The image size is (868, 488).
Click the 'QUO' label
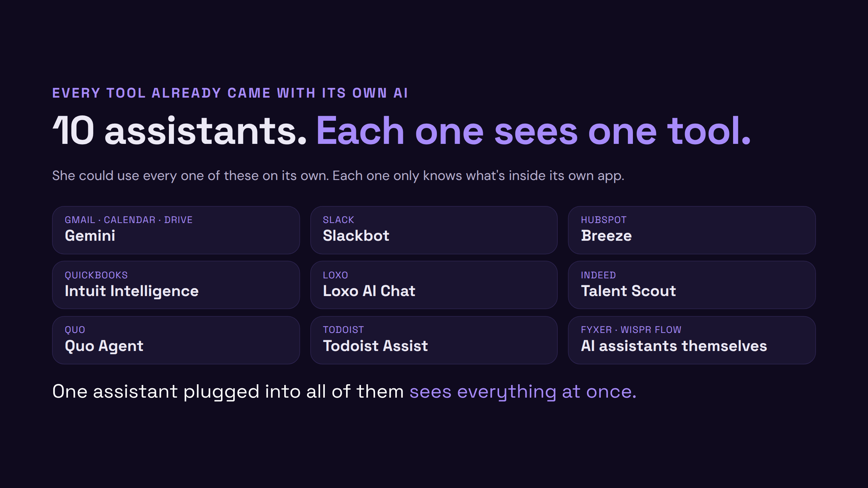[x=75, y=330]
